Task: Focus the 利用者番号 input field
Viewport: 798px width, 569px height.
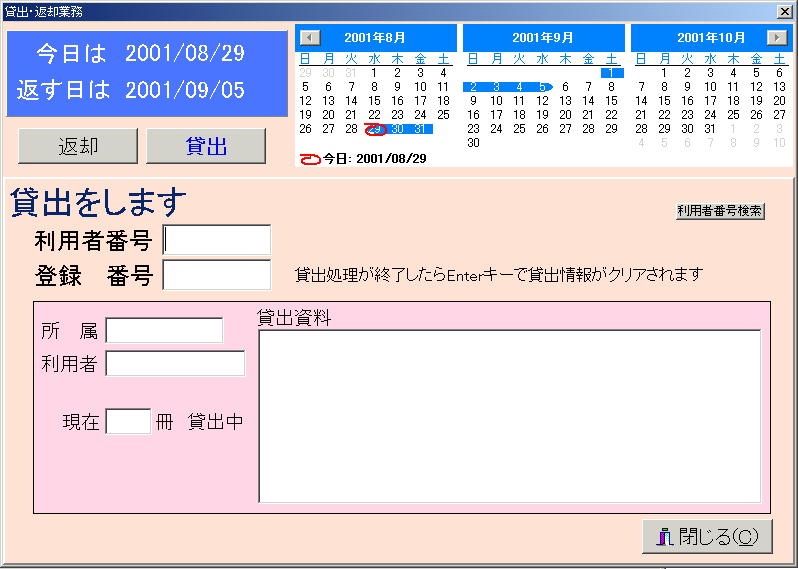Action: (217, 240)
